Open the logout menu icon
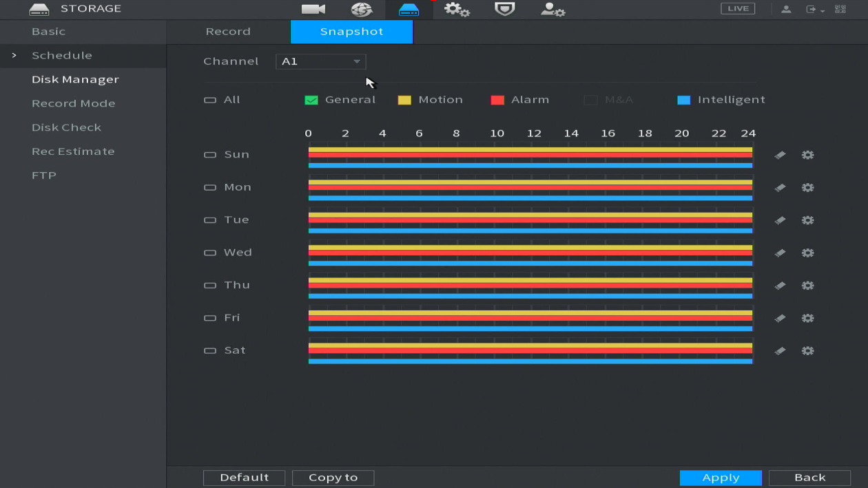Screen dimensions: 868x488 (815, 9)
